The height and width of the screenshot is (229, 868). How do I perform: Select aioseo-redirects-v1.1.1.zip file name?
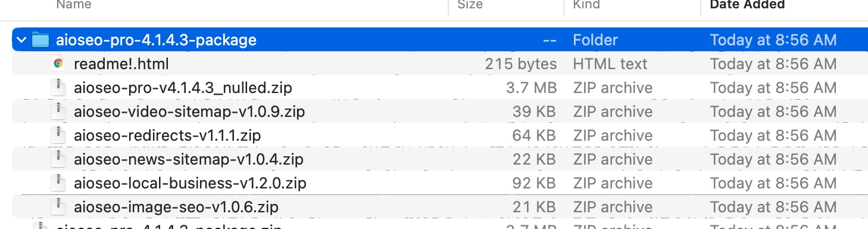tap(167, 135)
